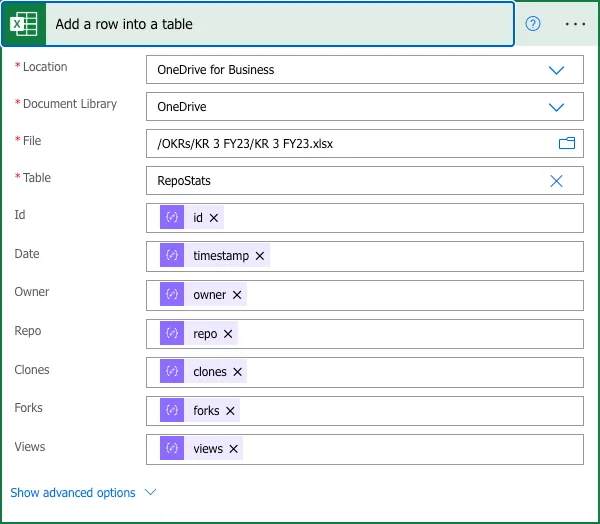Expand the Location dropdown chevron
This screenshot has height=524, width=600.
click(556, 70)
